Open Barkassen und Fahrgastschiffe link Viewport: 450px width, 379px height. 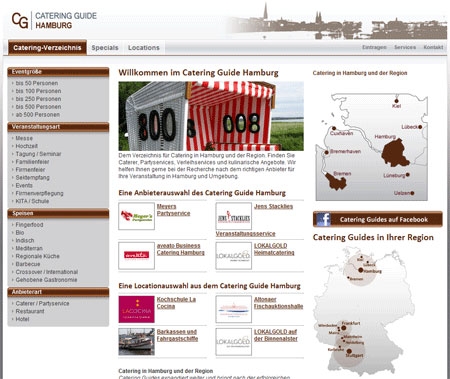point(177,335)
